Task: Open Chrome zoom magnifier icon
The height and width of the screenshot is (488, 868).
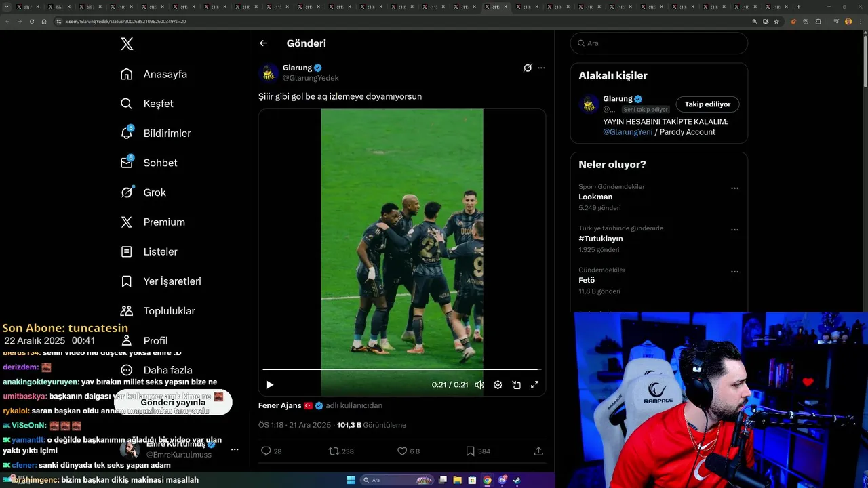Action: click(755, 22)
